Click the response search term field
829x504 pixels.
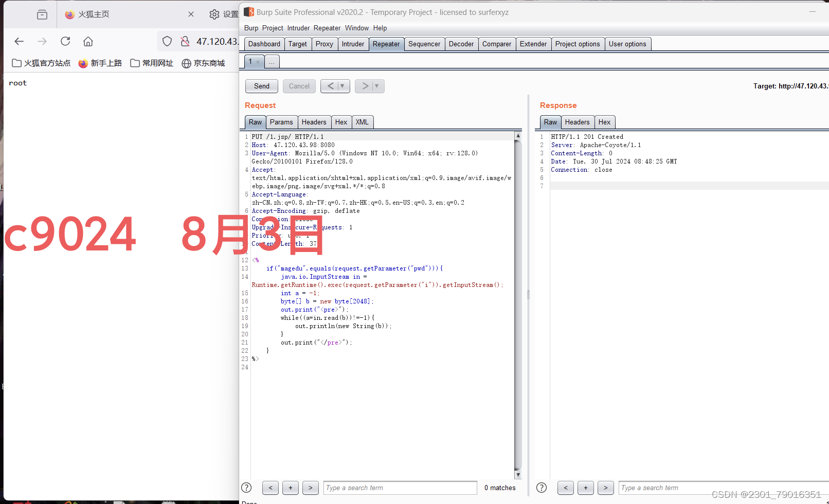(724, 488)
